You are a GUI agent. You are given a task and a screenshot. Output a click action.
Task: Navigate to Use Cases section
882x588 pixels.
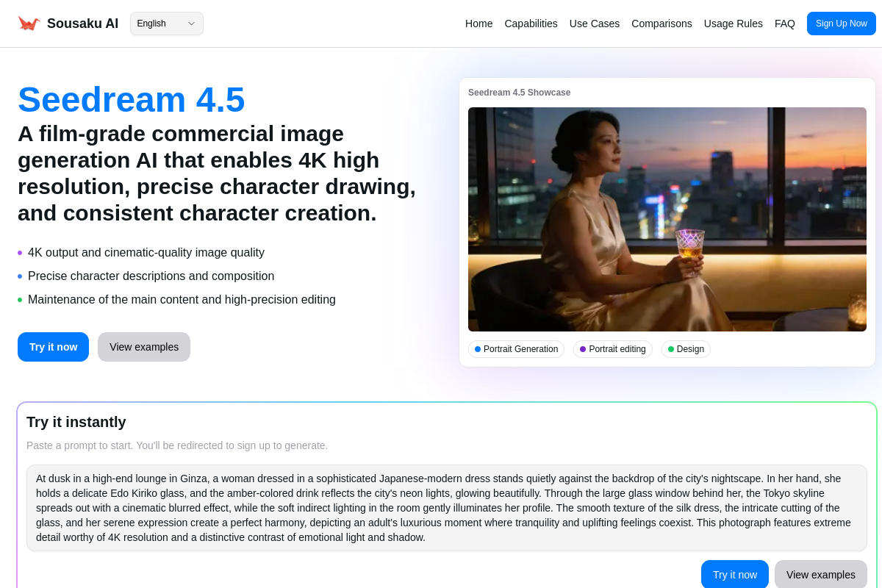tap(594, 24)
